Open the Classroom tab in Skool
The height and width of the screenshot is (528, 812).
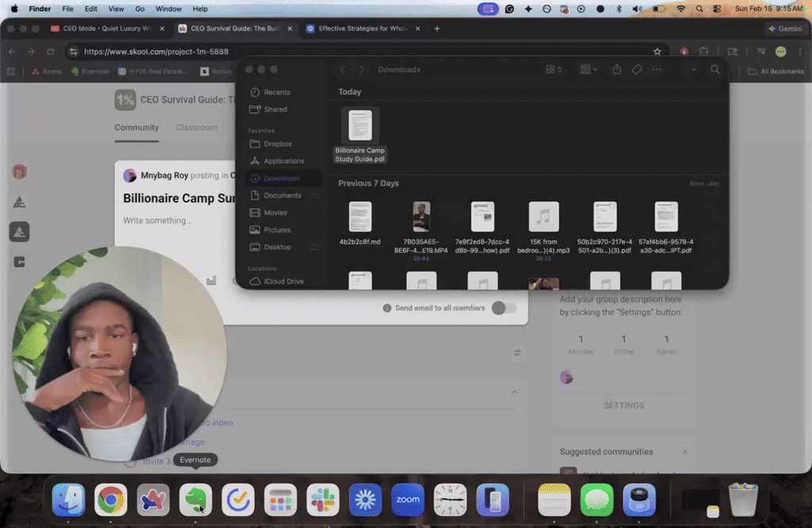click(197, 128)
